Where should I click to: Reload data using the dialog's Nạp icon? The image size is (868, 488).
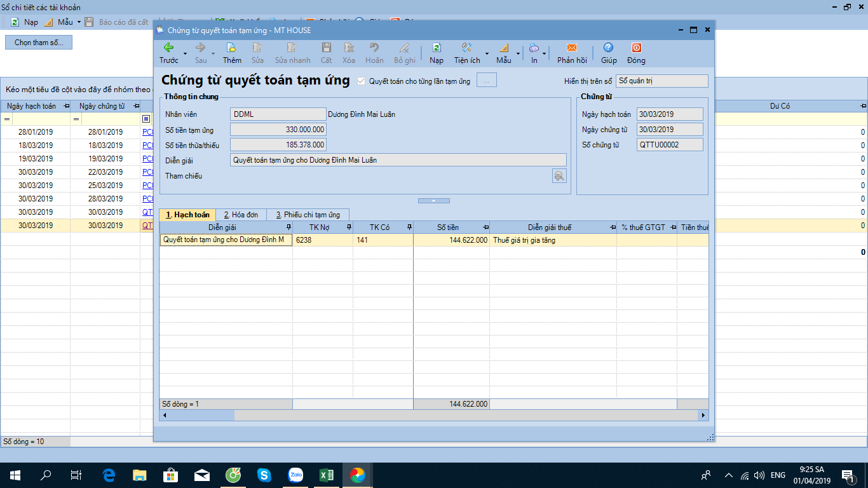point(436,48)
